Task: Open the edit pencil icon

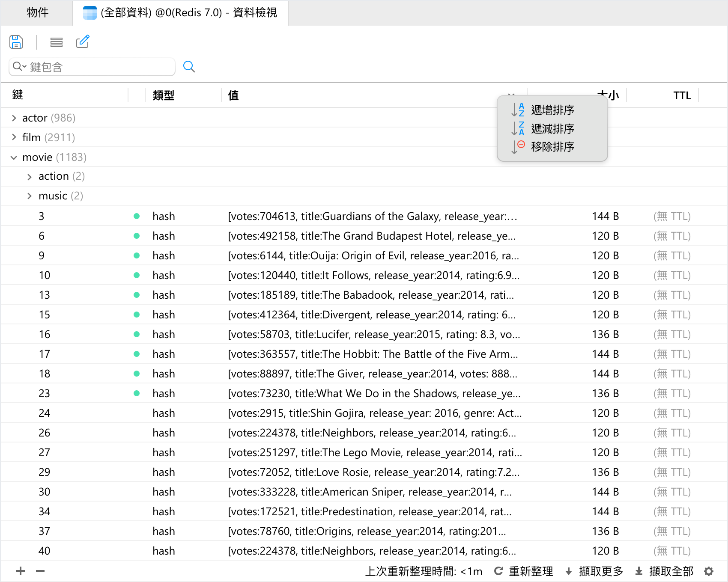Action: coord(83,42)
